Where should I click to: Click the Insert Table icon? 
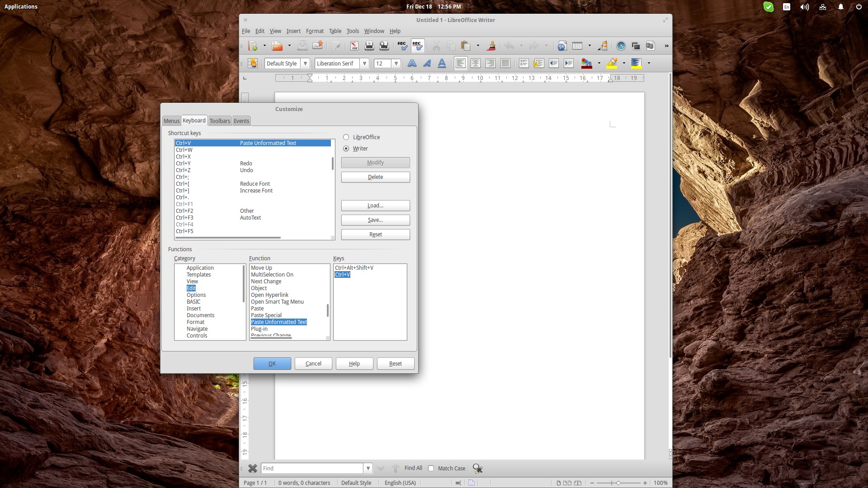point(577,46)
